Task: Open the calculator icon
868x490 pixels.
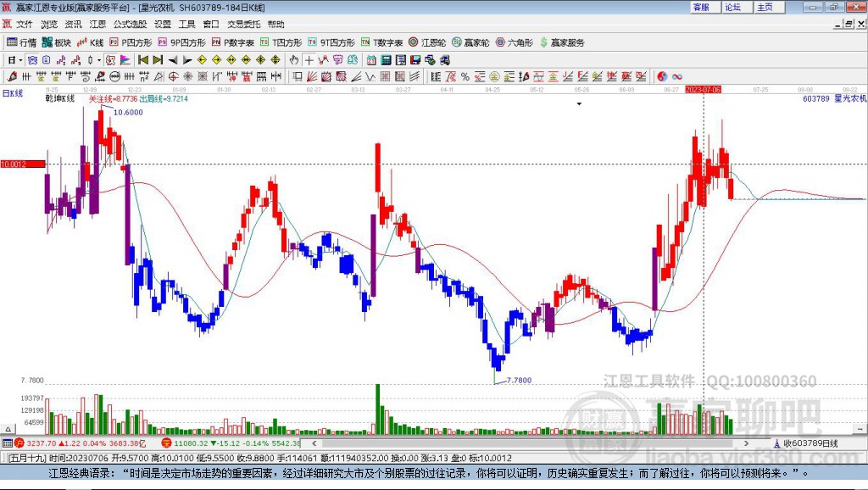Action: [x=387, y=60]
